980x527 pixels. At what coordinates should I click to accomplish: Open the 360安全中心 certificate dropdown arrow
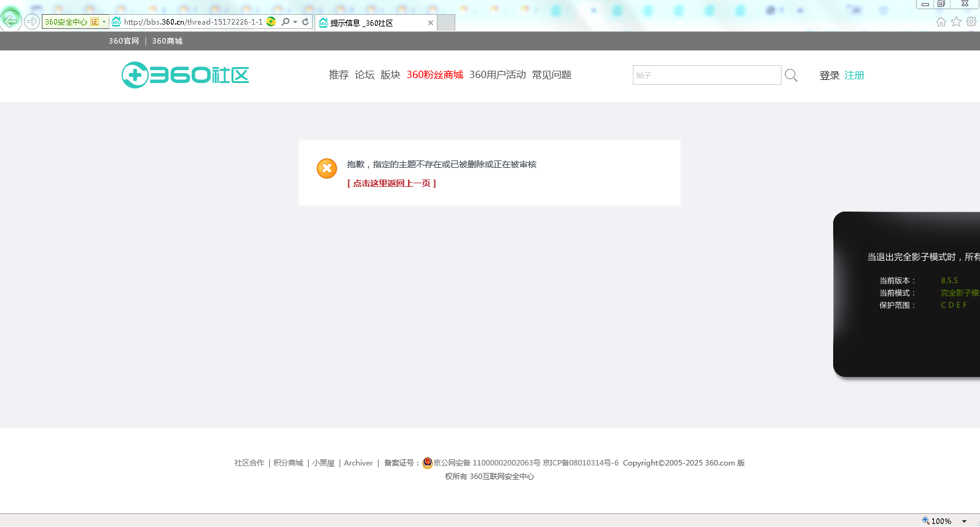104,22
